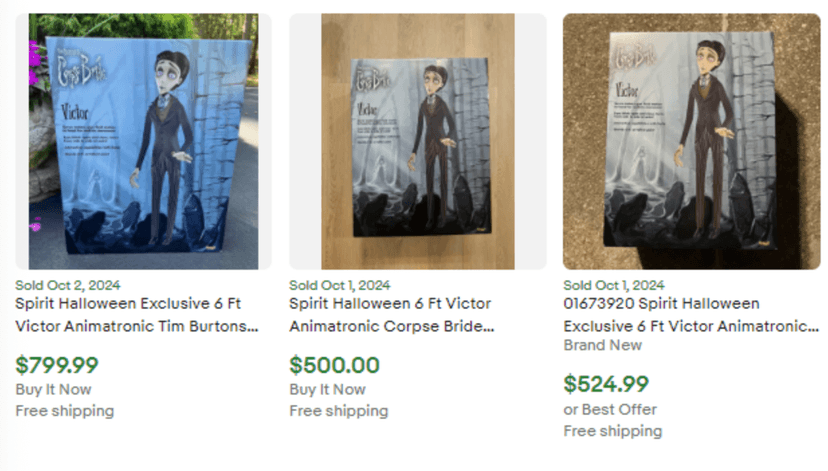Screen dimensions: 828x471
Task: Click 'or Best Offer' under $524.99
Action: pos(610,409)
